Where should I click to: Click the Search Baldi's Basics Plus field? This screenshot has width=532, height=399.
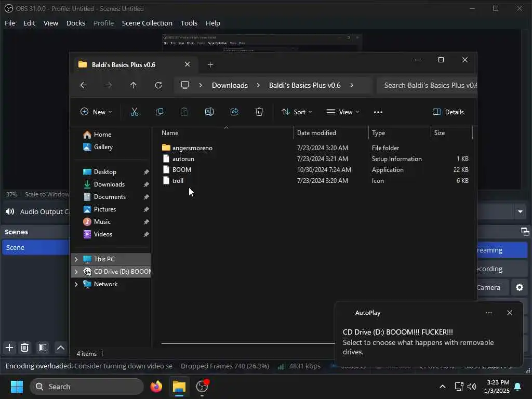427,85
